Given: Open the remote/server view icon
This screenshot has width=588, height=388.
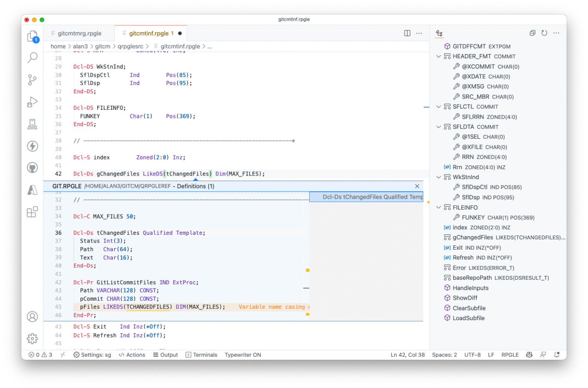Looking at the screenshot, I should click(x=33, y=123).
